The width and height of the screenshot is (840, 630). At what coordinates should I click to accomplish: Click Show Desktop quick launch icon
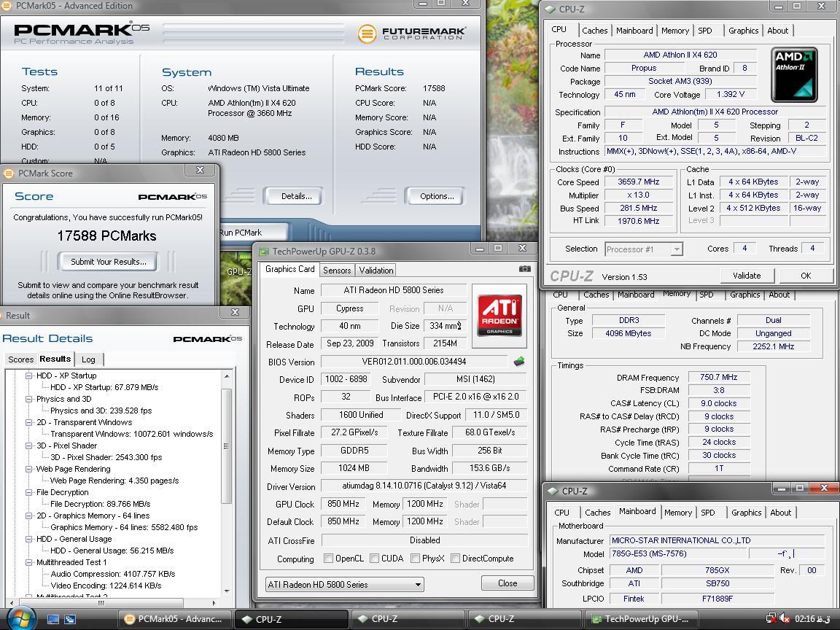(53, 619)
